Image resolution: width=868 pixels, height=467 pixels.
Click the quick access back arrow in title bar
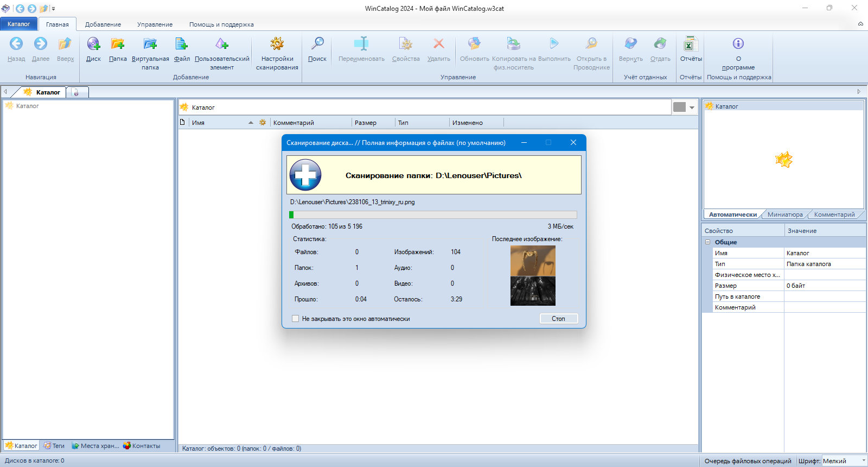(x=20, y=9)
